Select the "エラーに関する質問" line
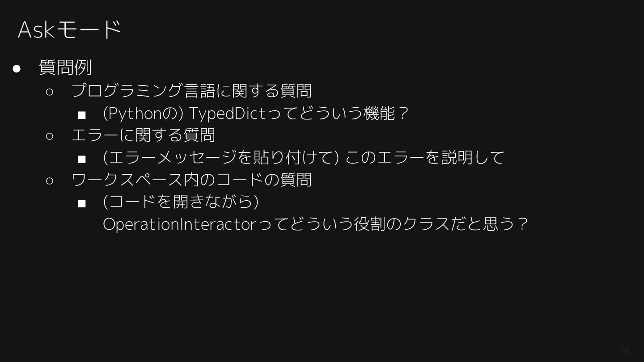Screen dimensions: 644x362 143,135
